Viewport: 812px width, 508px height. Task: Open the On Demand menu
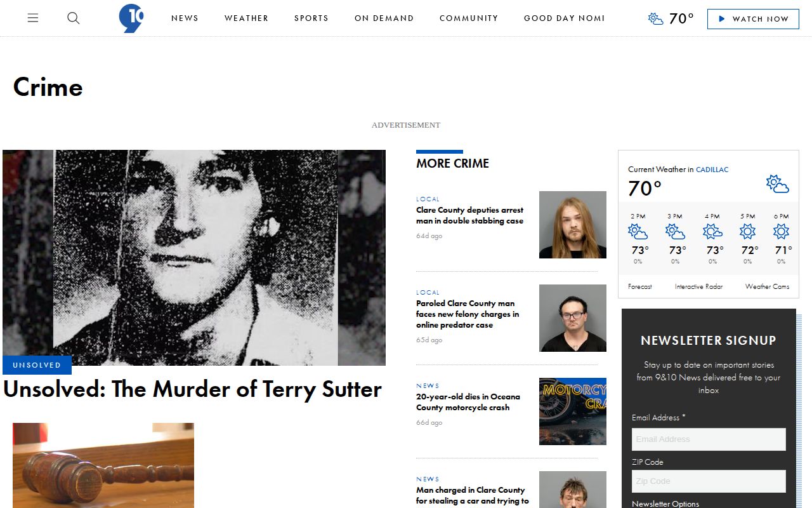click(x=384, y=18)
